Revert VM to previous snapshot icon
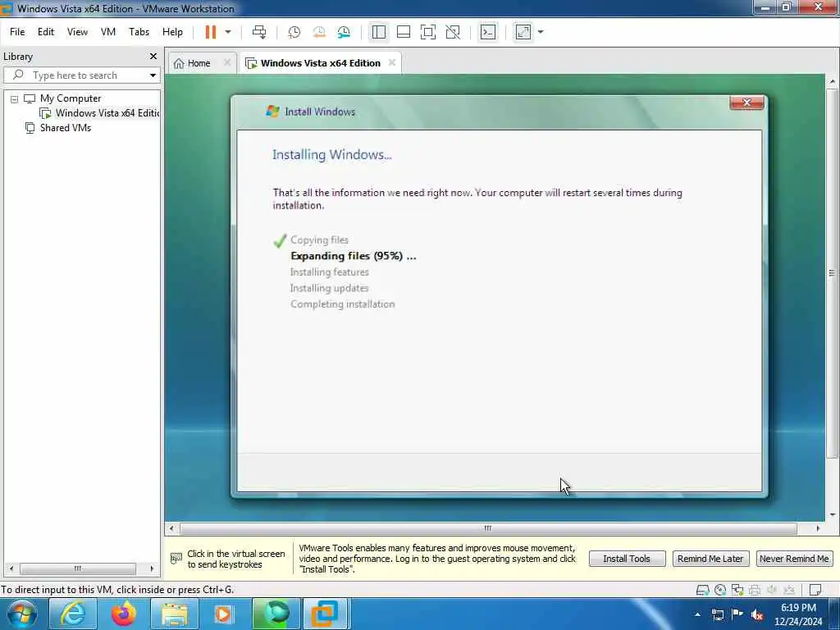Screen dimensions: 840x630 pyautogui.click(x=319, y=32)
